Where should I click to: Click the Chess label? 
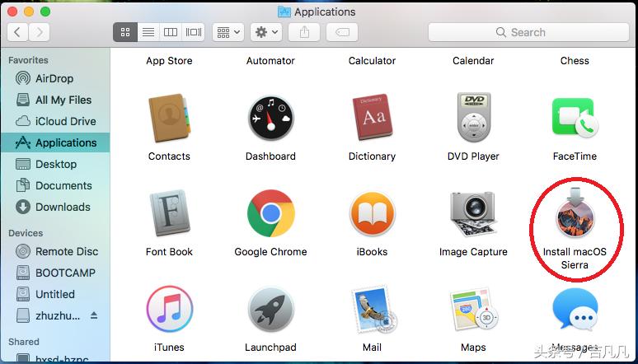coord(575,61)
